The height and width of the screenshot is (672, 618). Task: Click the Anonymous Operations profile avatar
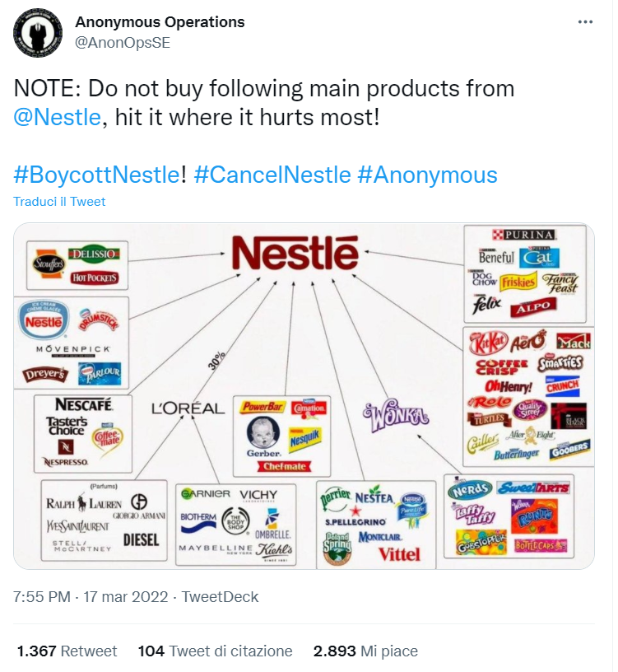[x=38, y=33]
